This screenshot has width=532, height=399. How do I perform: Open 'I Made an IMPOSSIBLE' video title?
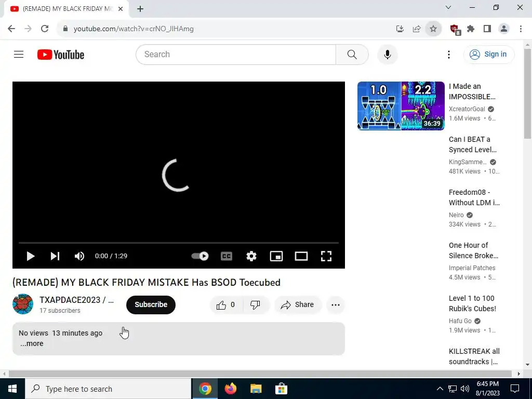click(472, 91)
